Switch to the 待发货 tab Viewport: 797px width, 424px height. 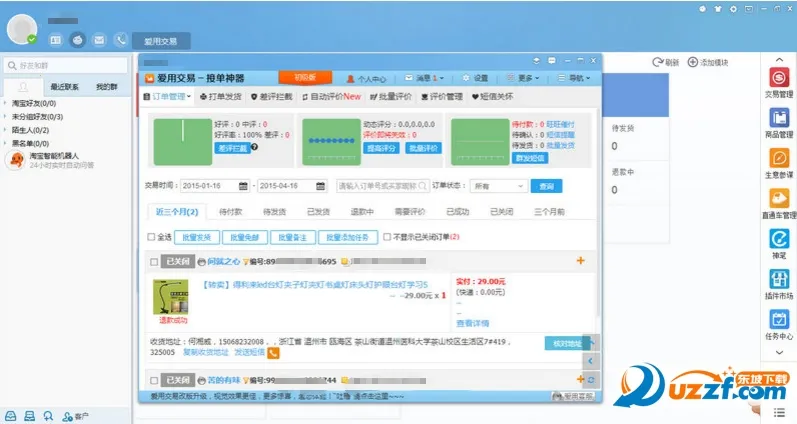tap(275, 212)
